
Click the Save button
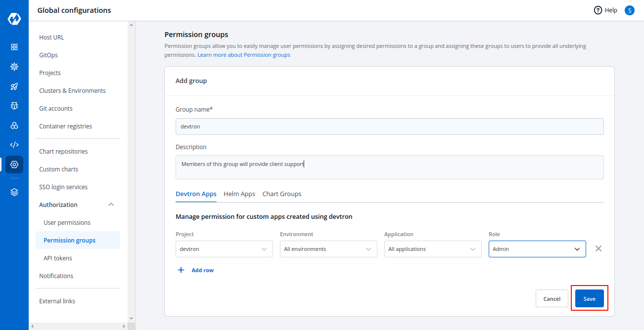[x=589, y=299]
